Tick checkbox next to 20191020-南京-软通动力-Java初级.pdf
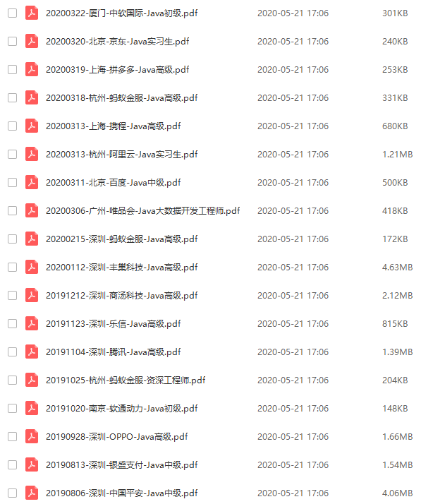This screenshot has width=433, height=504. point(12,409)
